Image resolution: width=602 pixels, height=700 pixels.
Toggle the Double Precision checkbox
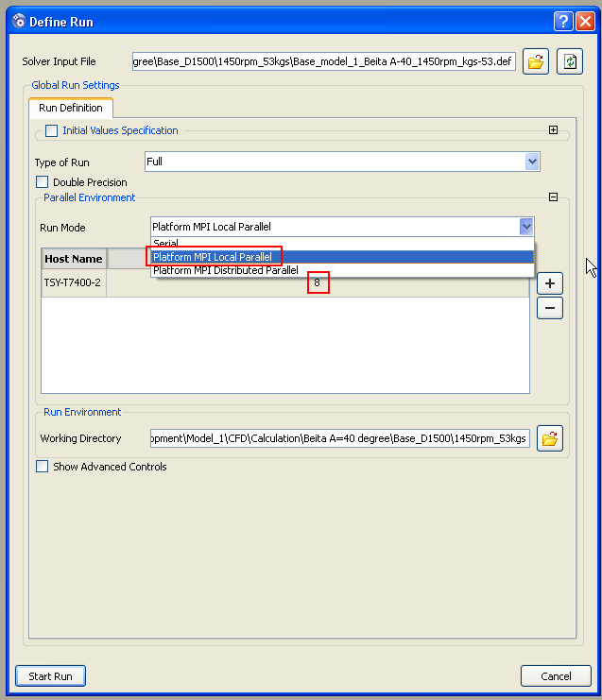coord(42,182)
